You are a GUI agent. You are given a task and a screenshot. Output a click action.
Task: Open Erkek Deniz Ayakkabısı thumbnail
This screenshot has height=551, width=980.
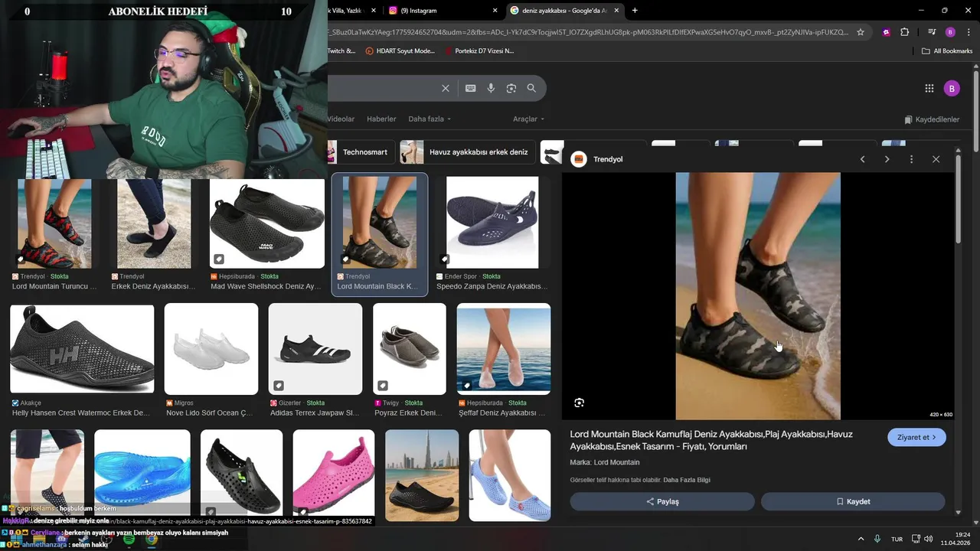(x=154, y=223)
